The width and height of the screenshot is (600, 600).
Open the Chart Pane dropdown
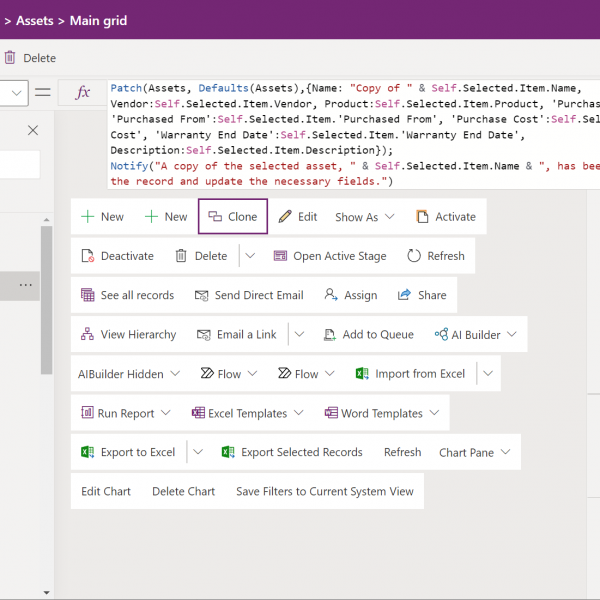click(x=474, y=452)
